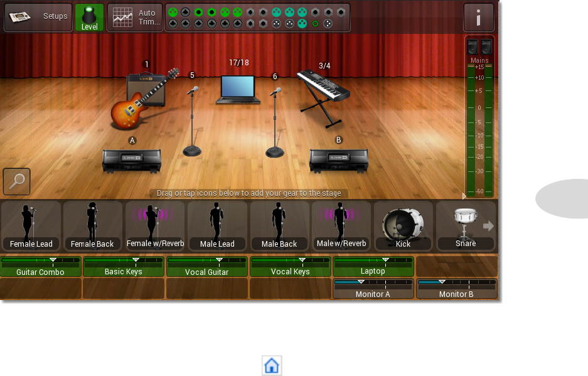This screenshot has height=376, width=588.
Task: Go to home page icon
Action: [x=272, y=365]
